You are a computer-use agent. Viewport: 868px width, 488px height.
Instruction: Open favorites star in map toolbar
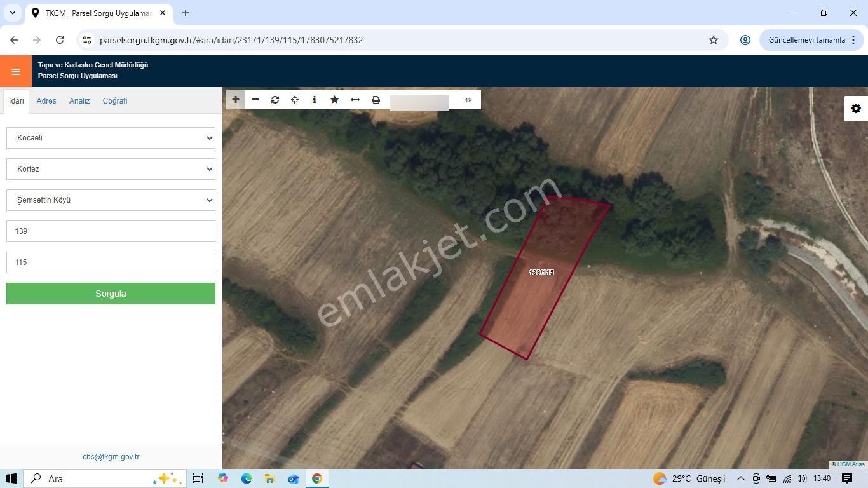click(x=334, y=100)
